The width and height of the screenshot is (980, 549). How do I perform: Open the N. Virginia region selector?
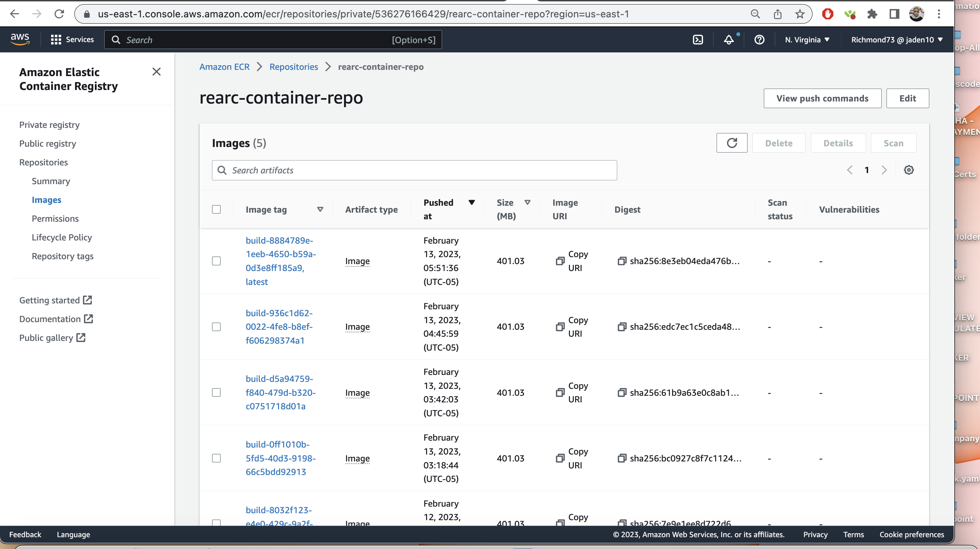(x=807, y=40)
